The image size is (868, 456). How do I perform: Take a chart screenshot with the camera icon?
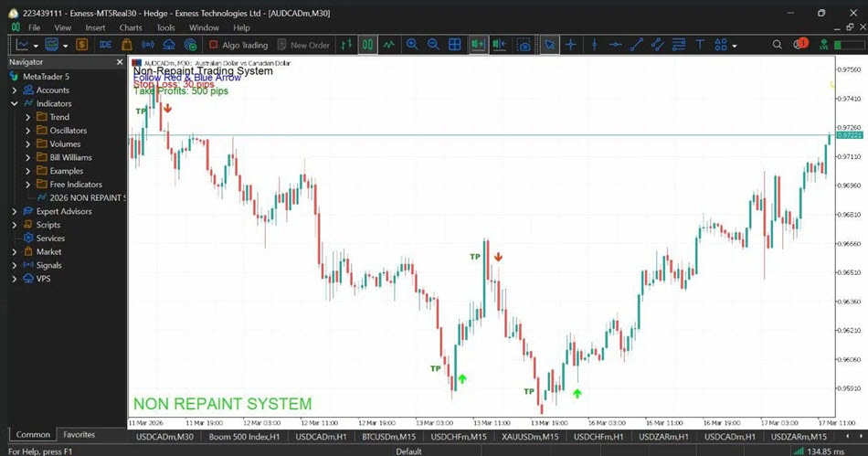tap(524, 45)
